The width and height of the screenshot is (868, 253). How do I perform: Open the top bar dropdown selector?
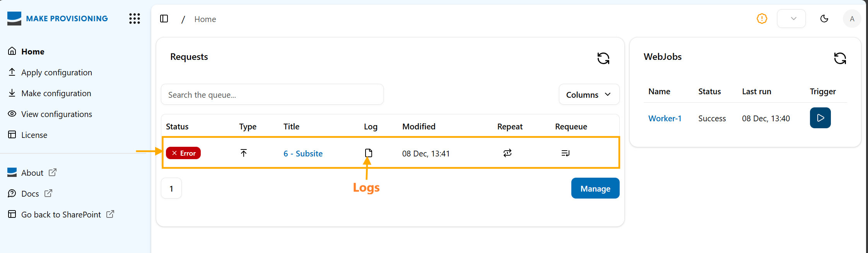(791, 19)
